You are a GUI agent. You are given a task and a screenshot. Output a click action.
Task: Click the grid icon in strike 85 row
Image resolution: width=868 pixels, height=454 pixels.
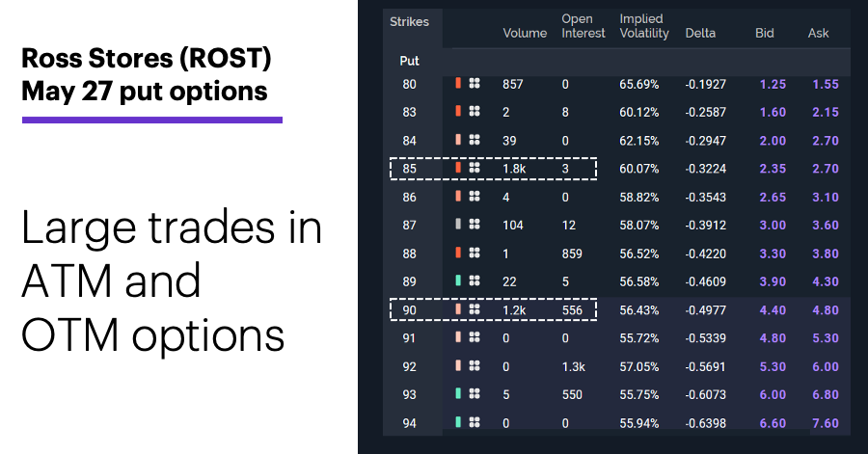click(475, 168)
